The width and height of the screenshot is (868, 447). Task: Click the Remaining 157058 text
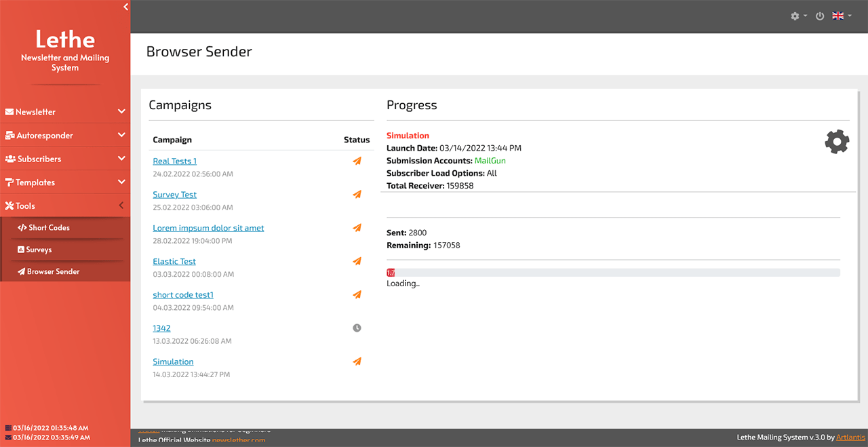pyautogui.click(x=423, y=246)
